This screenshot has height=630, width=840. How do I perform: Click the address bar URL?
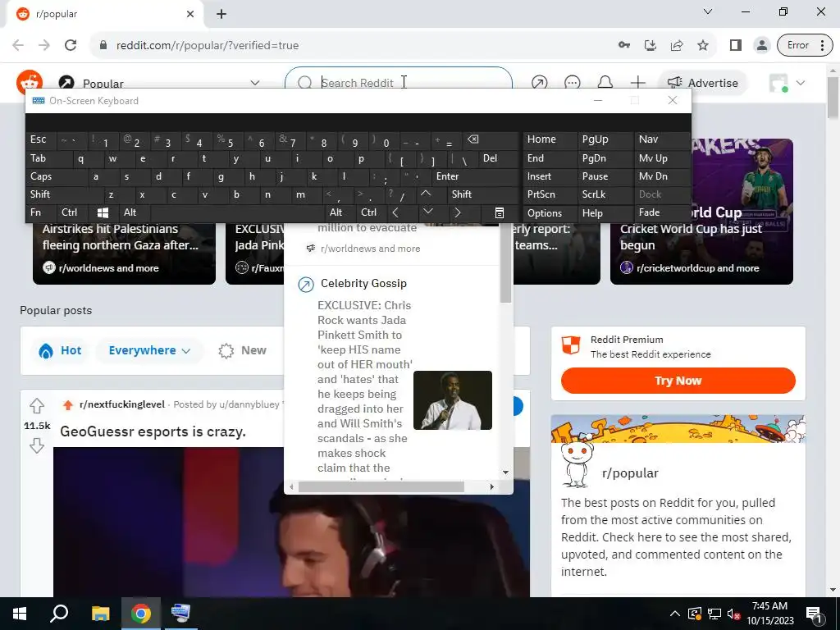[208, 45]
